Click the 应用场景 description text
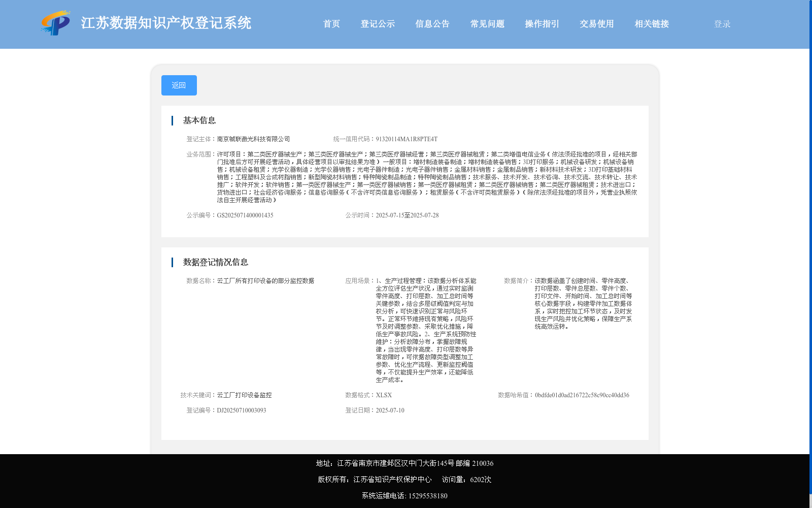The height and width of the screenshot is (508, 812). [426, 330]
